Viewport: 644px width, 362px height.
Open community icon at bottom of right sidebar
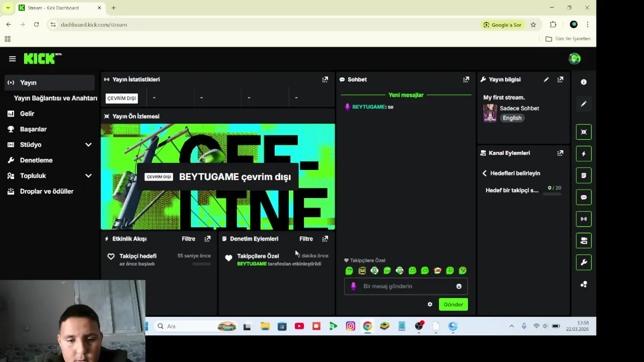pos(584,284)
